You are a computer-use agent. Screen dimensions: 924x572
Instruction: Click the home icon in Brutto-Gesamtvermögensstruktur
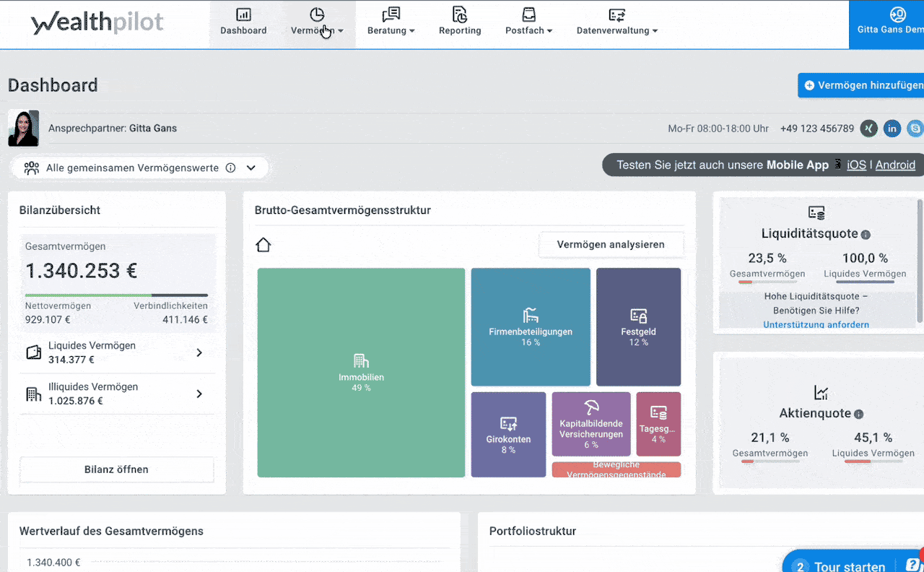coord(263,246)
